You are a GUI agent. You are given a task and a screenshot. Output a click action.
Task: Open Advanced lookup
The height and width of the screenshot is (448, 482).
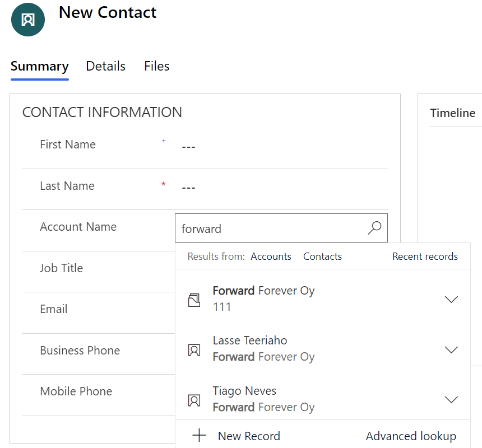coord(411,436)
